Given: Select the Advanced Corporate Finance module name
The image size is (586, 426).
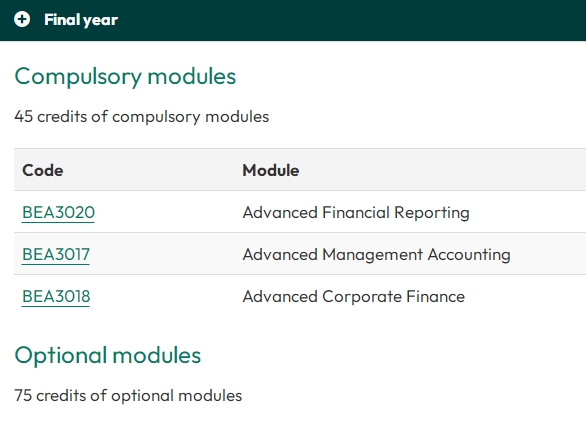Looking at the screenshot, I should (x=354, y=296).
